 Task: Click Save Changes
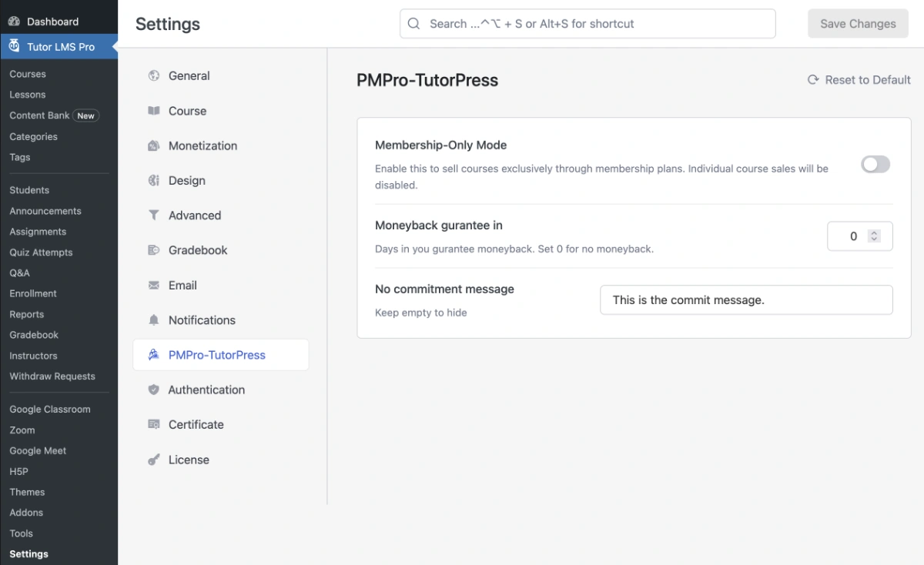coord(858,24)
